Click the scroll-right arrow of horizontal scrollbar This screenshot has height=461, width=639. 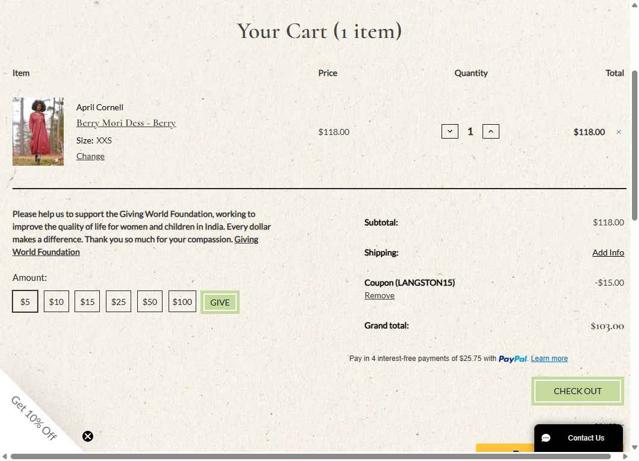click(x=626, y=457)
